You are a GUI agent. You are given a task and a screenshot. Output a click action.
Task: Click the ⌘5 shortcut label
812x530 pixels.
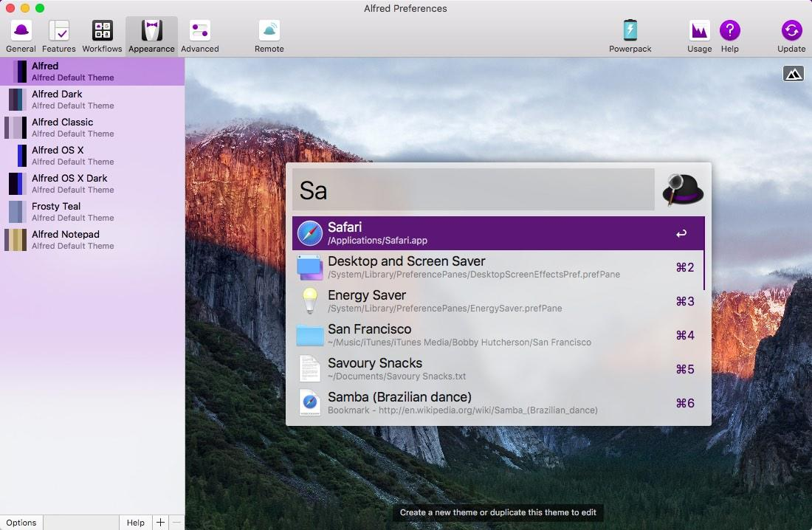(684, 369)
